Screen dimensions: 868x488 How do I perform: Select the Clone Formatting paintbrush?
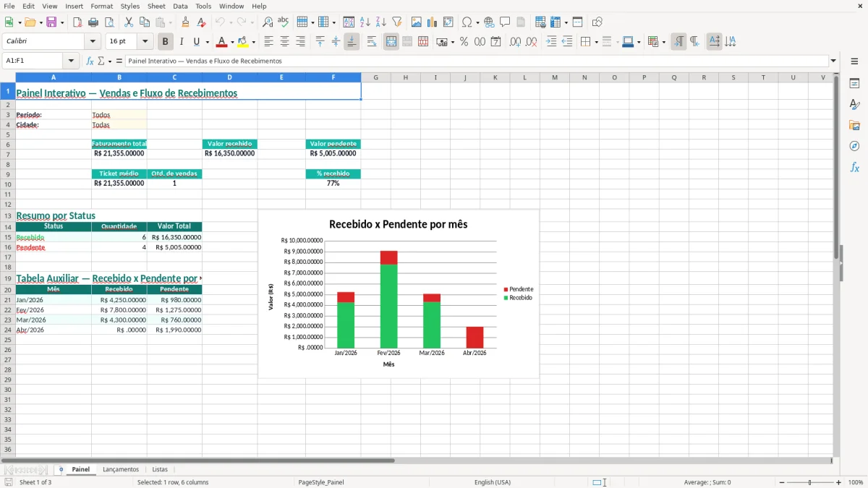185,22
